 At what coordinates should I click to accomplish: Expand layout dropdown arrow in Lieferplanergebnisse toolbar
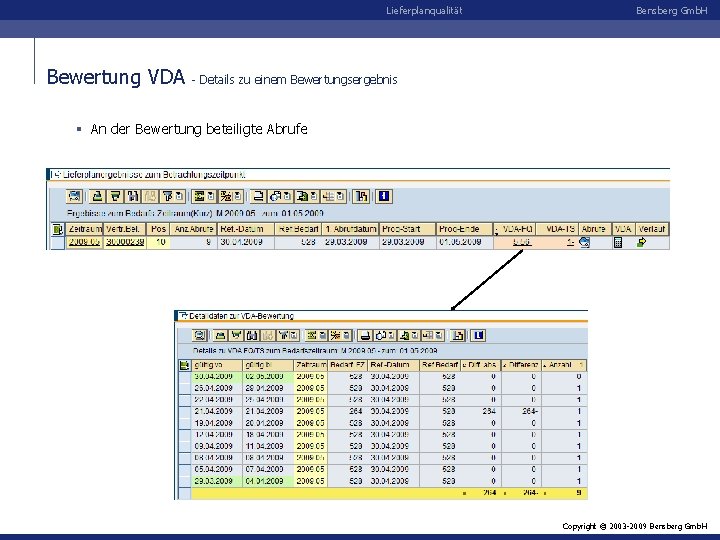341,196
